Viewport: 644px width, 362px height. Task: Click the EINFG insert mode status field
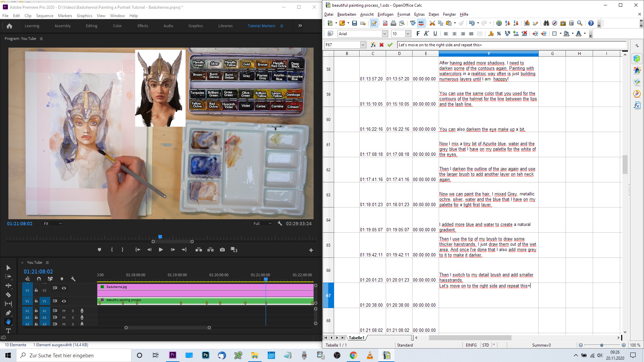(471, 345)
